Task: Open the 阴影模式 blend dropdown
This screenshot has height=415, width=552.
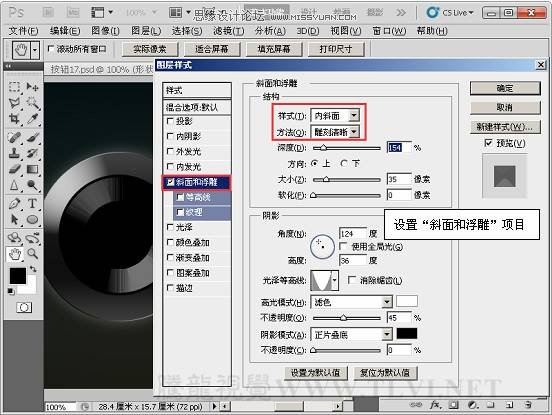Action: [x=387, y=334]
